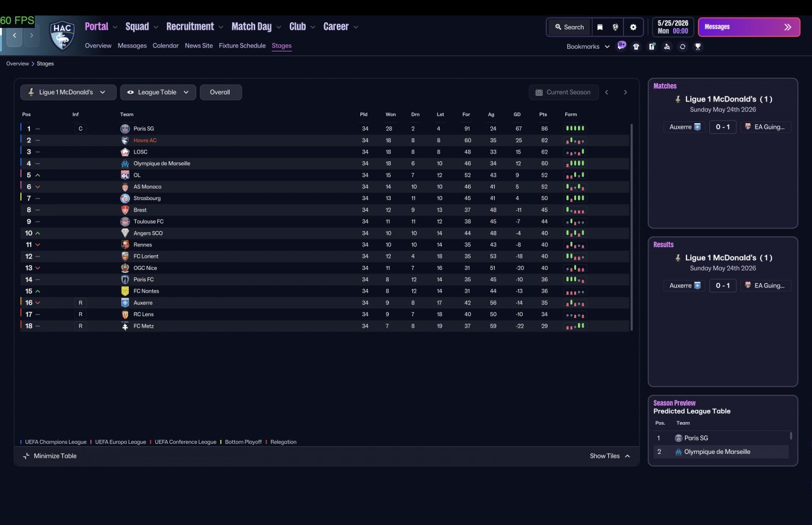The width and height of the screenshot is (812, 525).
Task: Open the 0 - 1 score in Matches panel
Action: [723, 127]
